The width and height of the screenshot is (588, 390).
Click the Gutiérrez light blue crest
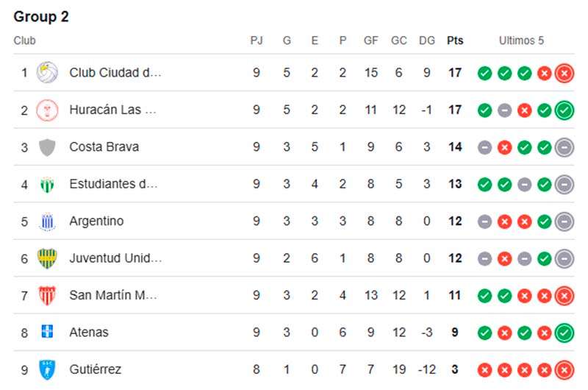coord(47,369)
